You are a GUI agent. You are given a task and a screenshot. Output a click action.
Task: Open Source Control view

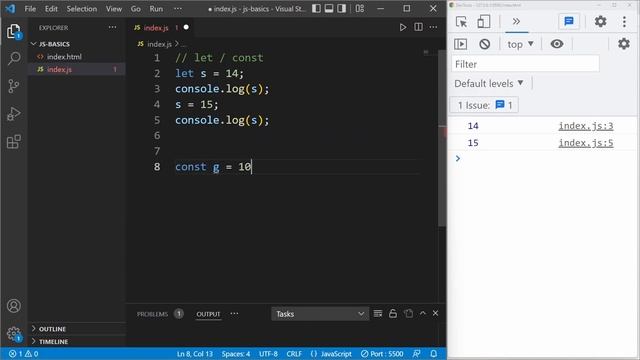[13, 86]
